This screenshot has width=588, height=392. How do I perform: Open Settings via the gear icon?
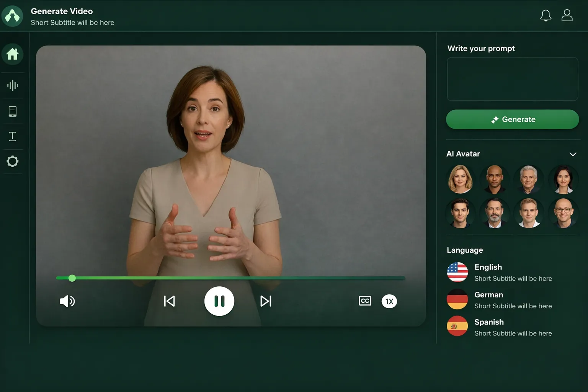[x=13, y=161]
